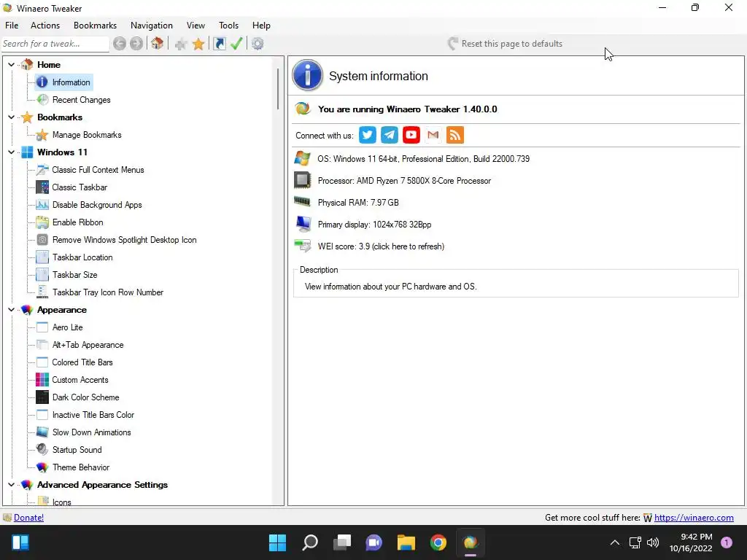Click the Dark Color Scheme icon
747x560 pixels.
(42, 397)
